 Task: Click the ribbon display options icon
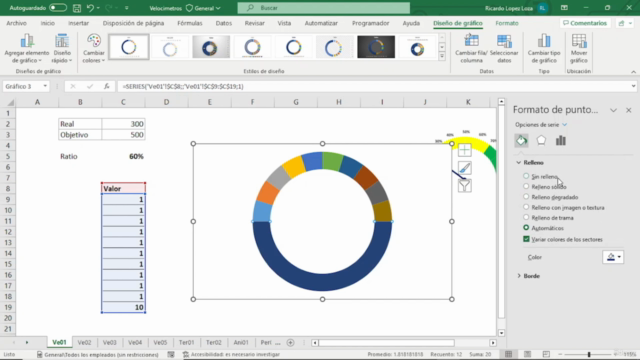click(564, 8)
